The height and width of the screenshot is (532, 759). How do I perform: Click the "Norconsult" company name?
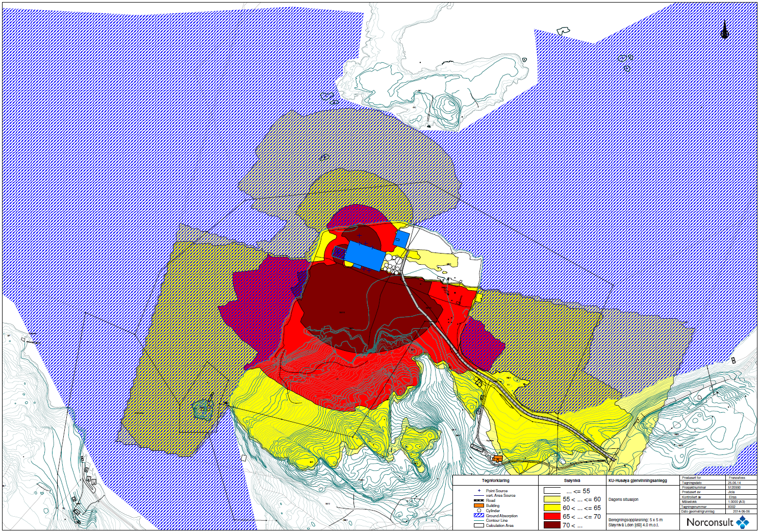[x=710, y=522]
